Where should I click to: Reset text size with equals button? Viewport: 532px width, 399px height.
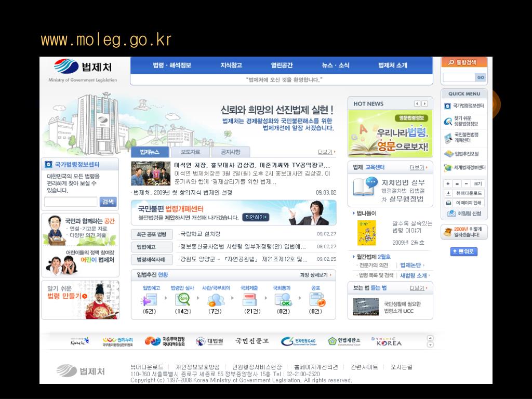tap(457, 183)
